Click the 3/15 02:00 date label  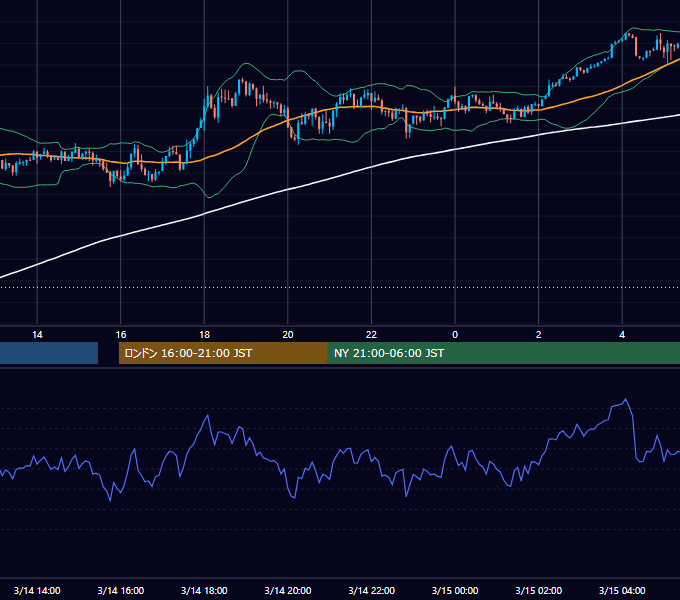[539, 590]
